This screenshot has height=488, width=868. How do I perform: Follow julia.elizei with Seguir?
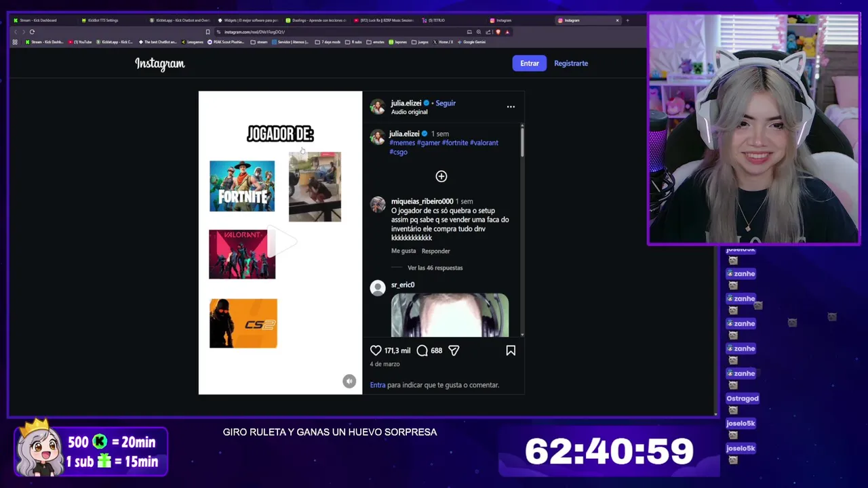coord(446,103)
